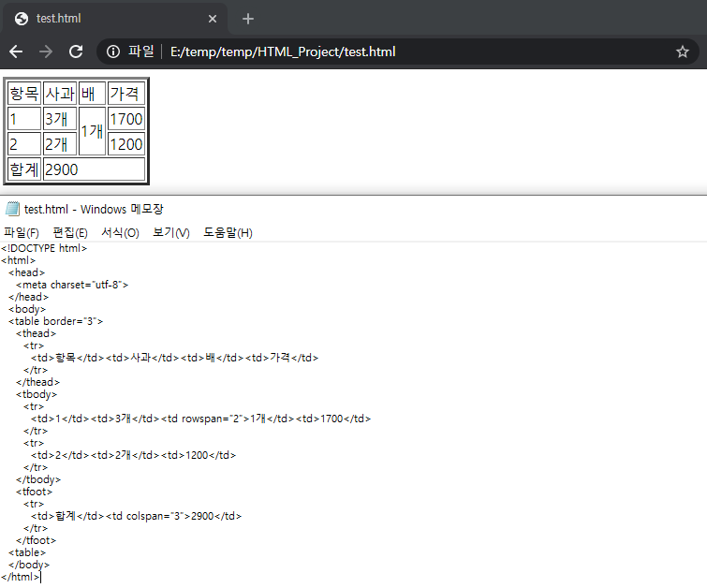
Task: Click the </tfoot> closing tag line
Action: pyautogui.click(x=37, y=540)
